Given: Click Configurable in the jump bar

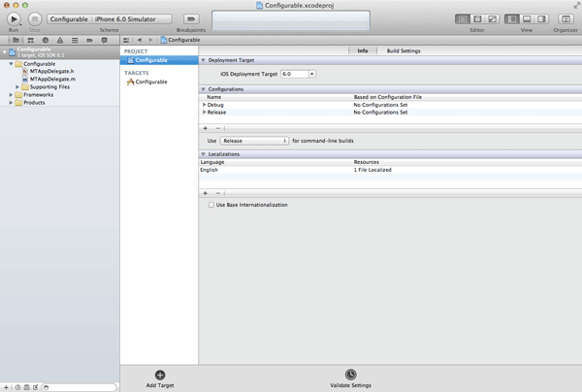Looking at the screenshot, I should point(180,40).
